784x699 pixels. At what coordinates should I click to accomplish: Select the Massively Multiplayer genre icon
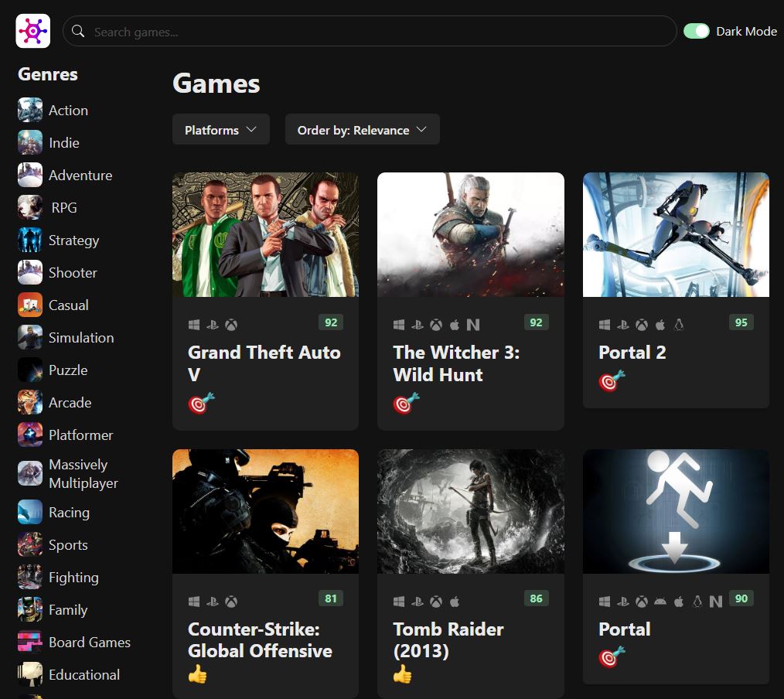pyautogui.click(x=30, y=473)
